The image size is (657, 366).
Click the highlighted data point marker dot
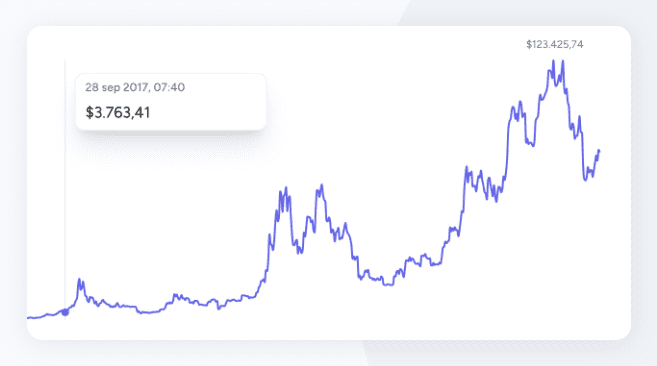[65, 312]
